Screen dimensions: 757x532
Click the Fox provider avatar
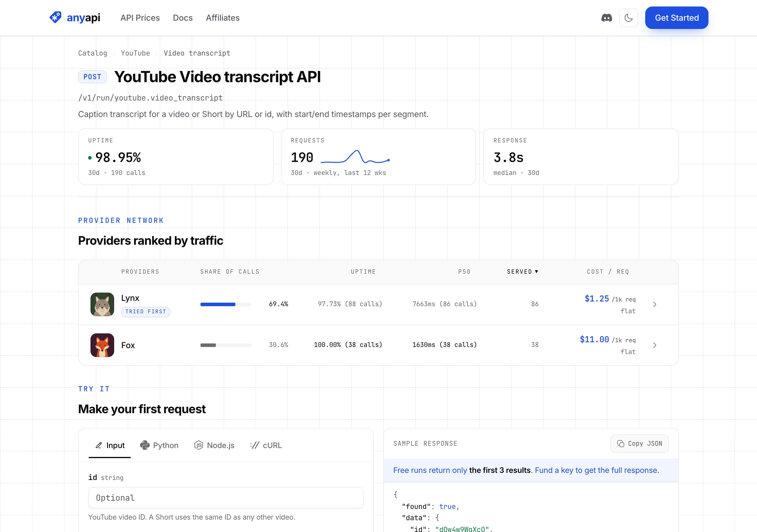102,345
